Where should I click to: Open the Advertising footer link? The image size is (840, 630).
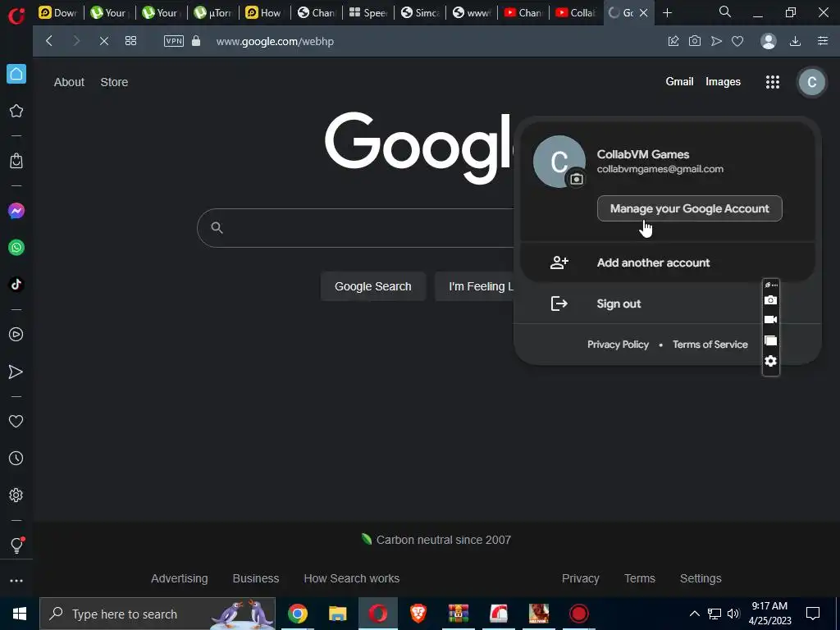[x=180, y=578]
